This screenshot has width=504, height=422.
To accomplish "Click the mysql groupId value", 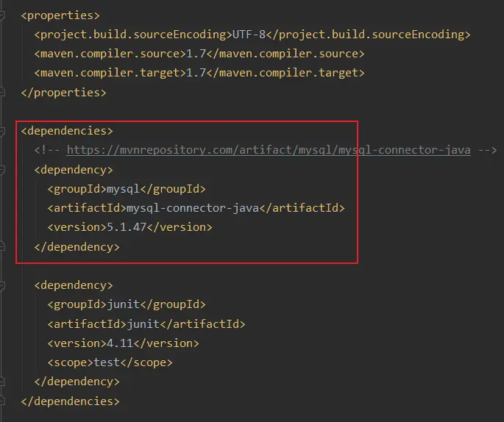I will [123, 189].
